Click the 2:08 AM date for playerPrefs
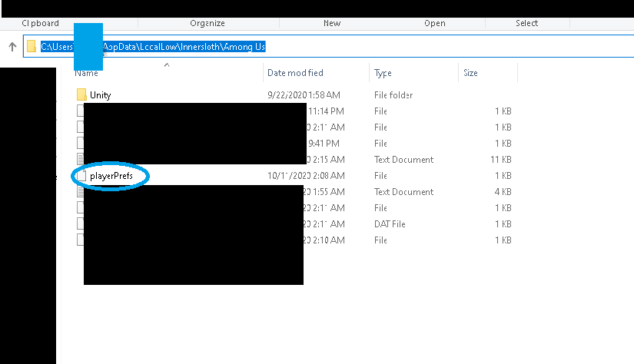The height and width of the screenshot is (364, 634). click(306, 176)
